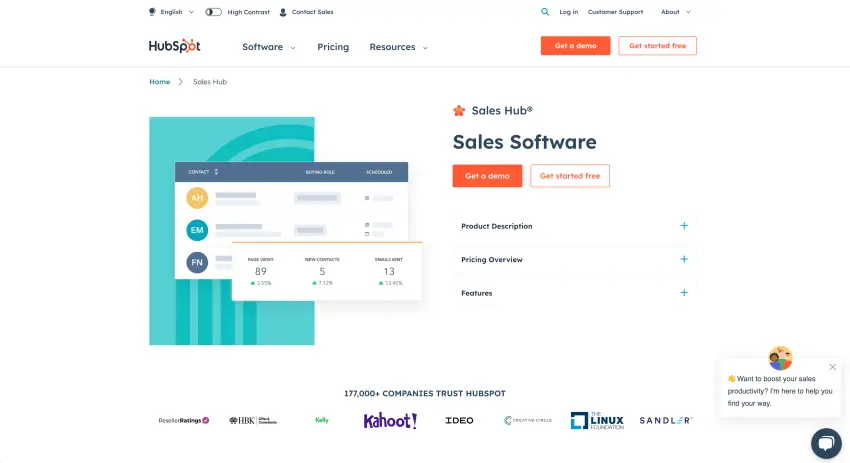This screenshot has height=463, width=850.
Task: Click Get a demo below Sales Software
Action: tap(487, 176)
